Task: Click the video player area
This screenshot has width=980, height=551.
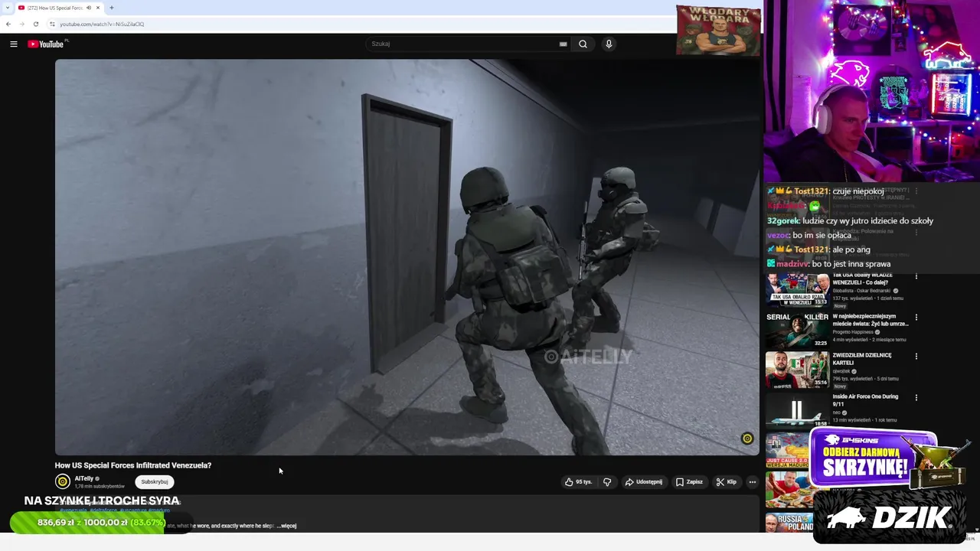Action: pos(407,257)
